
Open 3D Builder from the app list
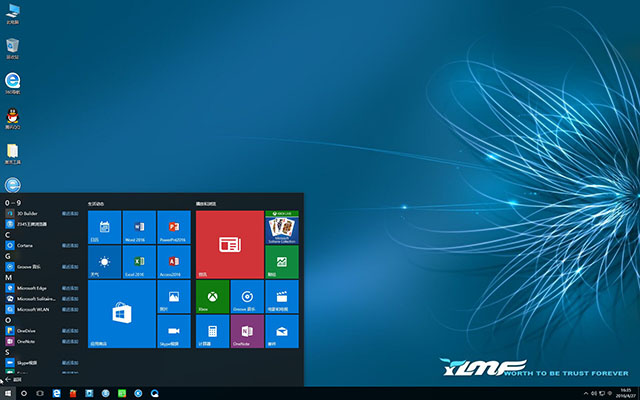pyautogui.click(x=25, y=213)
